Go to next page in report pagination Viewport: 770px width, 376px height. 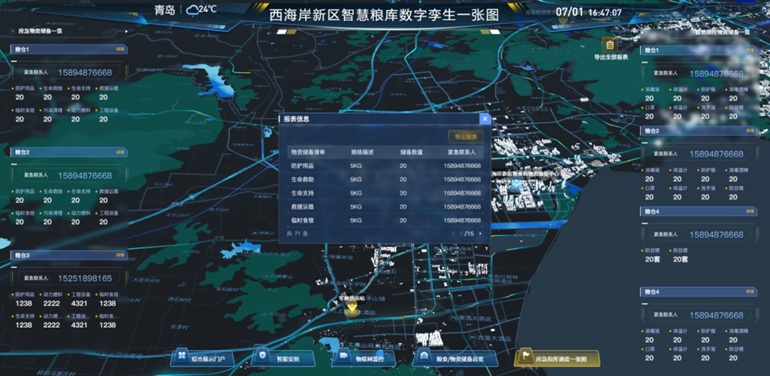click(480, 234)
